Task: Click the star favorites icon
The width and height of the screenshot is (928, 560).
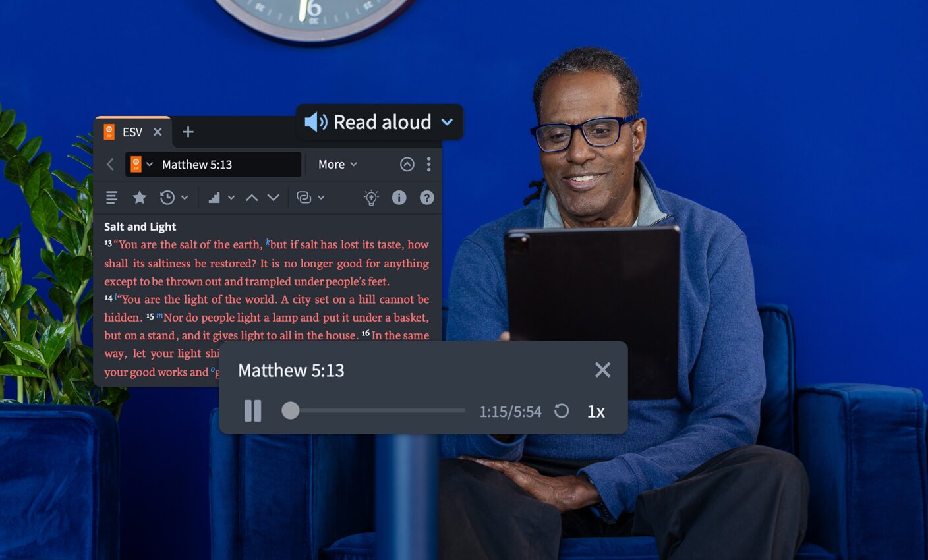Action: point(140,198)
